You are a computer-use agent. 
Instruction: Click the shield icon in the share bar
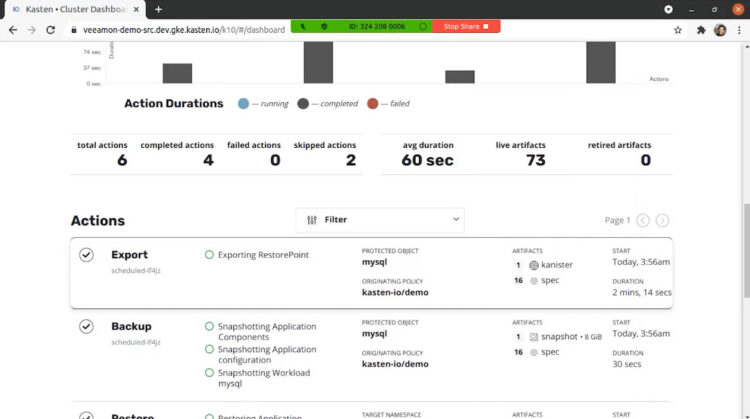324,26
